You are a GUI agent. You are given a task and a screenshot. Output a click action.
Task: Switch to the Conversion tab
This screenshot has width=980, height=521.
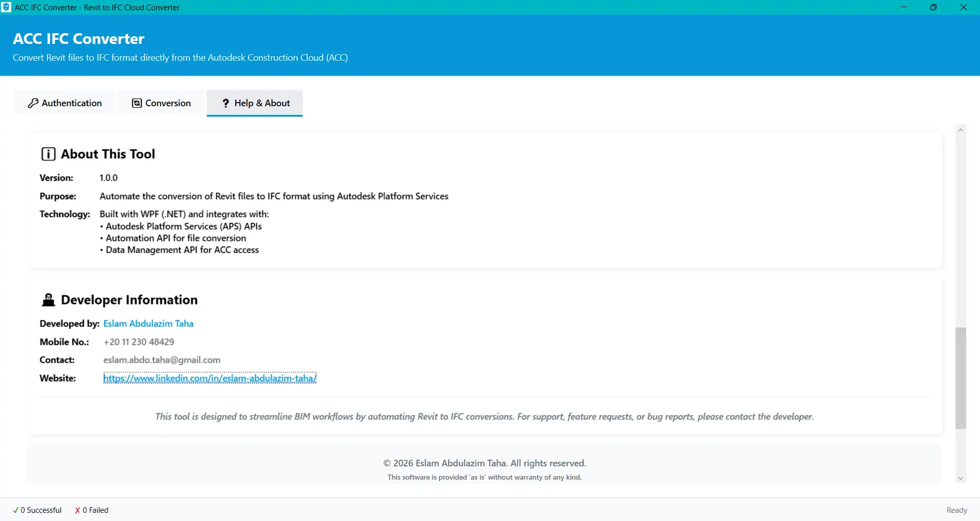coord(160,103)
